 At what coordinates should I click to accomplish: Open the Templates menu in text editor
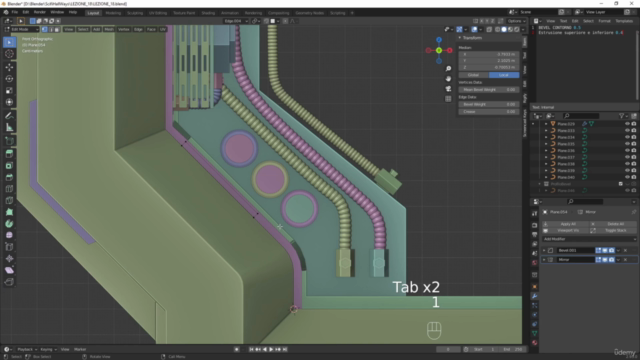pyautogui.click(x=624, y=21)
